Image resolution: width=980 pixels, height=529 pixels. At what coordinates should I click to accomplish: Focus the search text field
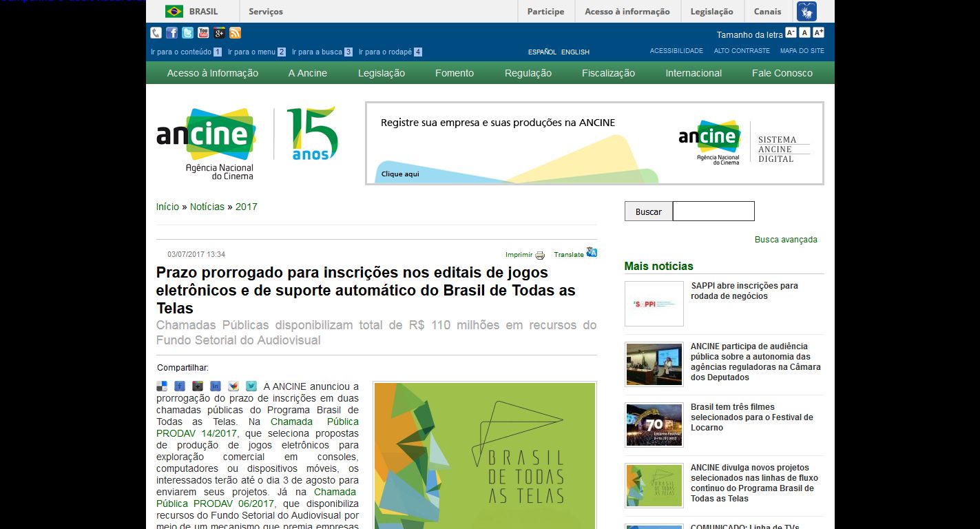[x=713, y=211]
